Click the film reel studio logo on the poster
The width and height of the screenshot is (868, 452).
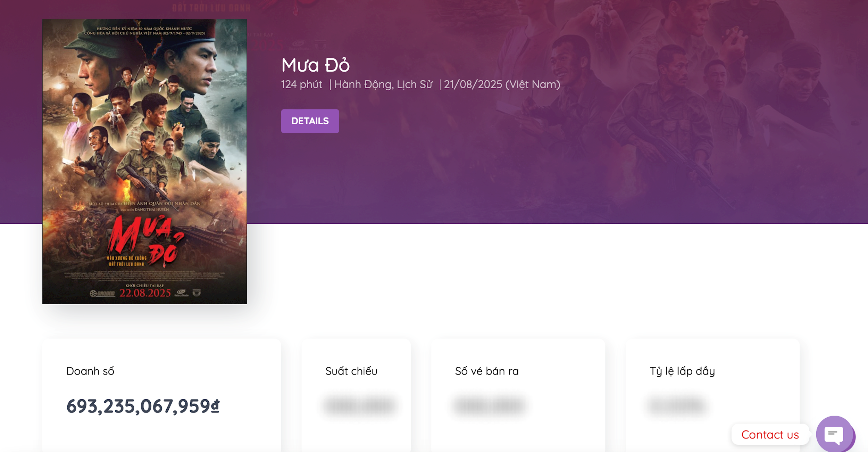(102, 294)
